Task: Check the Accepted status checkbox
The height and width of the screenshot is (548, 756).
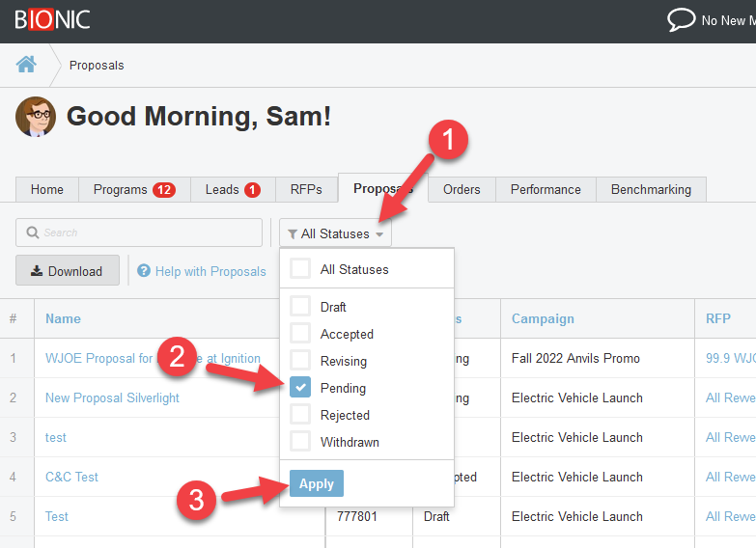Action: (x=300, y=334)
